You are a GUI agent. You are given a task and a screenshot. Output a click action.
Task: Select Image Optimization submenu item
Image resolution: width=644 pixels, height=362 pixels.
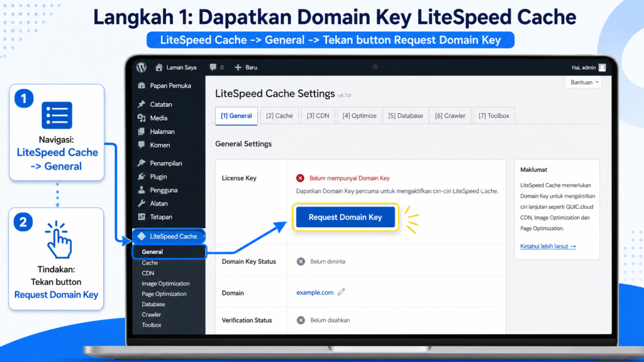165,283
